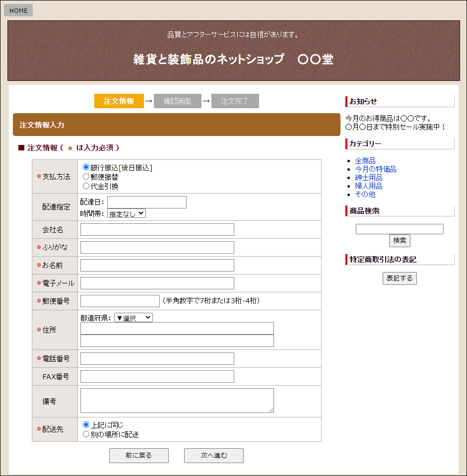Click the 表記する button
Screen dimensions: 467x476
coord(400,278)
